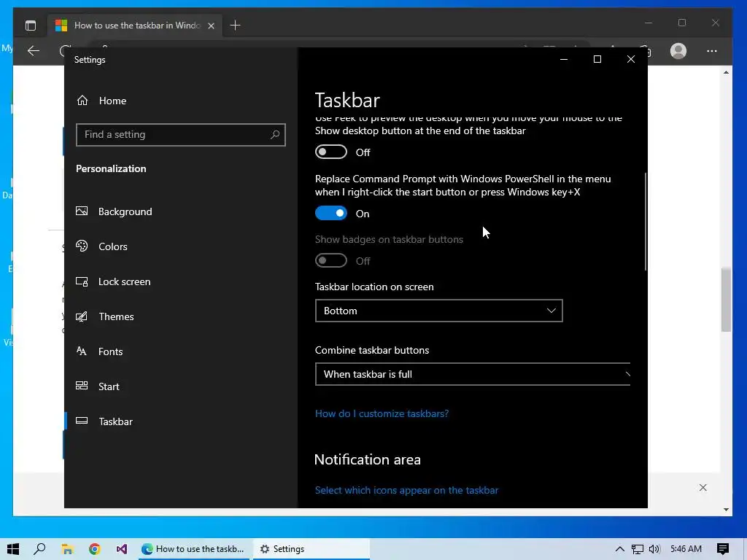Screen dimensions: 747x560
Task: Open the Windows Start menu
Action: point(13,549)
